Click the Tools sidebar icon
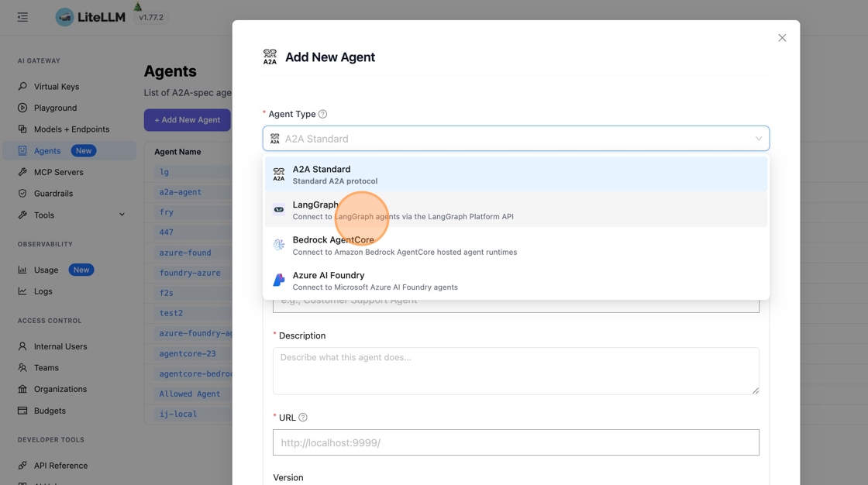Viewport: 868px width, 485px height. [22, 215]
